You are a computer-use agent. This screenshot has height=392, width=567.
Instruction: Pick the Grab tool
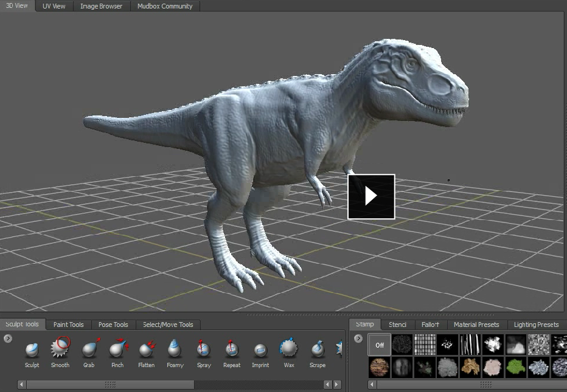tap(89, 349)
